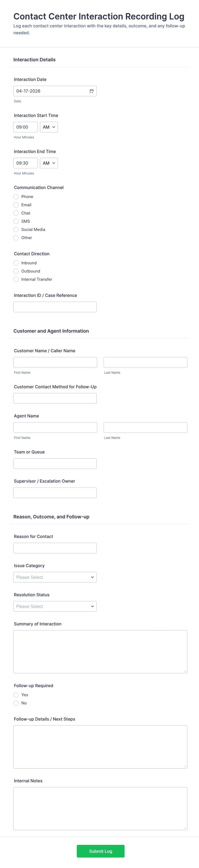Open the calendar picker icon in Interaction Date

coord(91,91)
